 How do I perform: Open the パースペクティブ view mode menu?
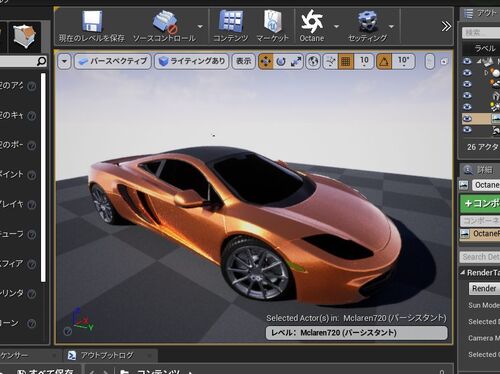click(113, 61)
